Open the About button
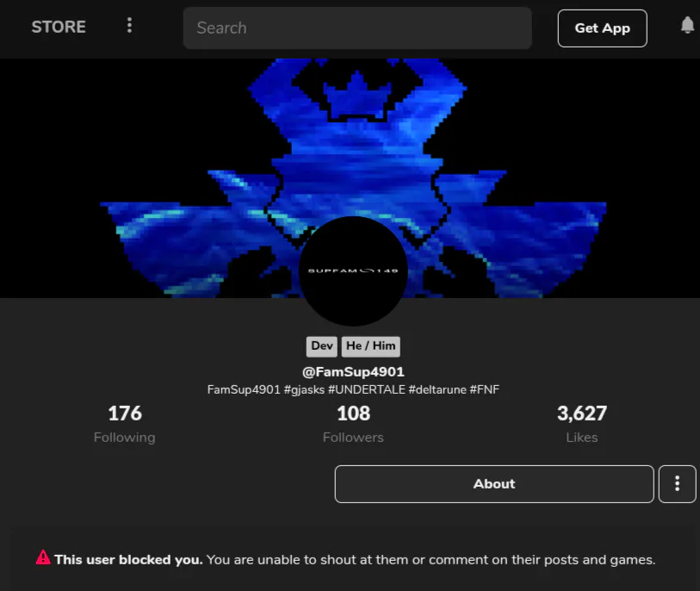The width and height of the screenshot is (700, 591). tap(494, 484)
